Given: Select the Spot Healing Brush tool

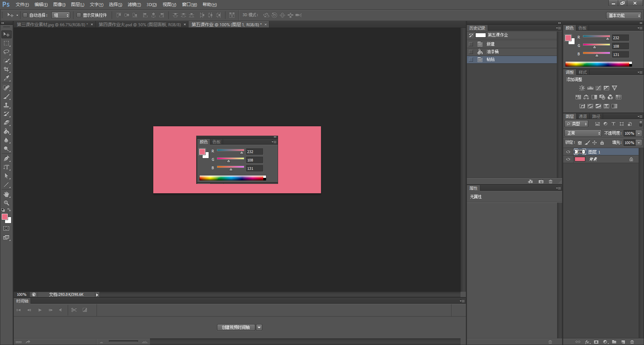Looking at the screenshot, I should tap(6, 88).
